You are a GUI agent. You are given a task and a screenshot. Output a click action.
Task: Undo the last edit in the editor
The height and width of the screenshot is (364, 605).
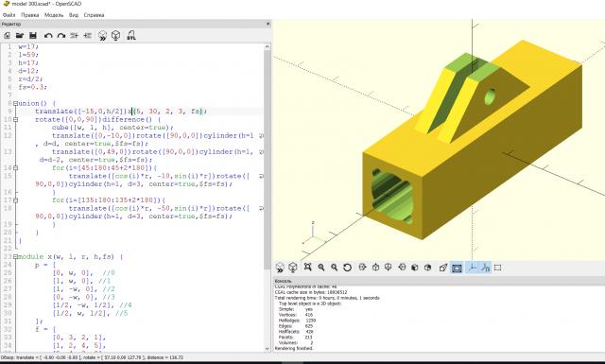tap(48, 36)
